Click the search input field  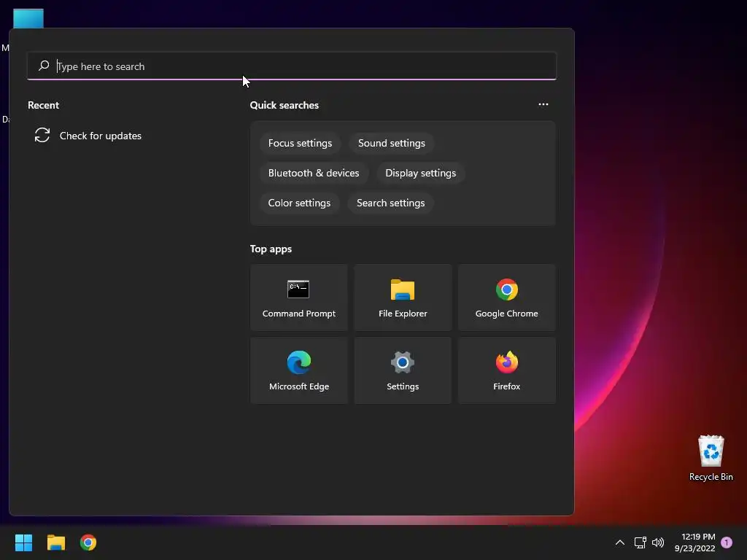coord(292,66)
